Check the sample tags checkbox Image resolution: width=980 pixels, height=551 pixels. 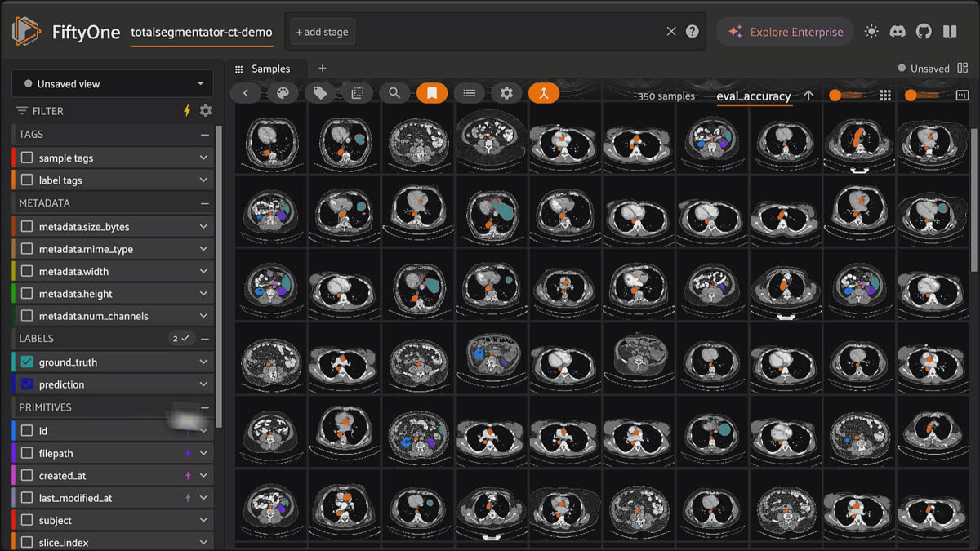(x=27, y=158)
